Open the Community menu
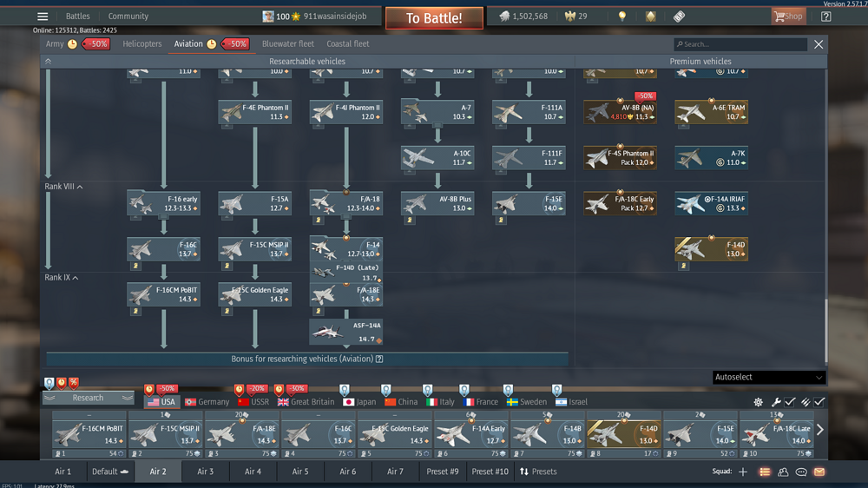868x488 pixels. 128,16
